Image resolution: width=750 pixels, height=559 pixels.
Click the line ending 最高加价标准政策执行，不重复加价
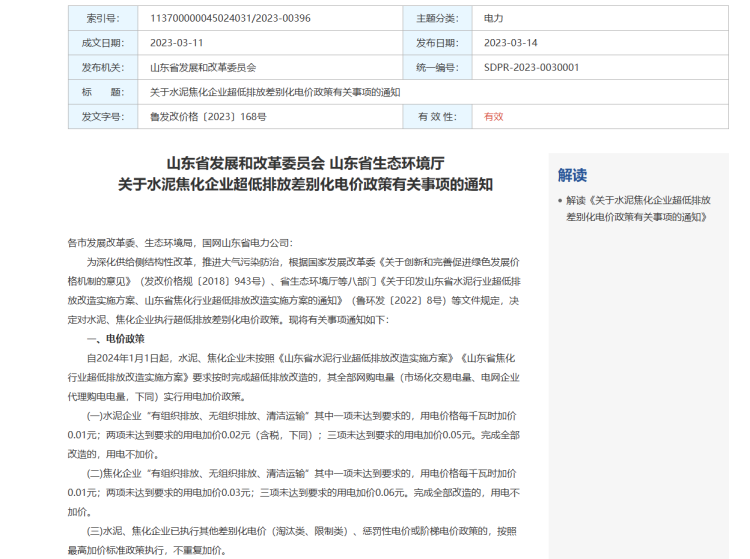[147, 550]
